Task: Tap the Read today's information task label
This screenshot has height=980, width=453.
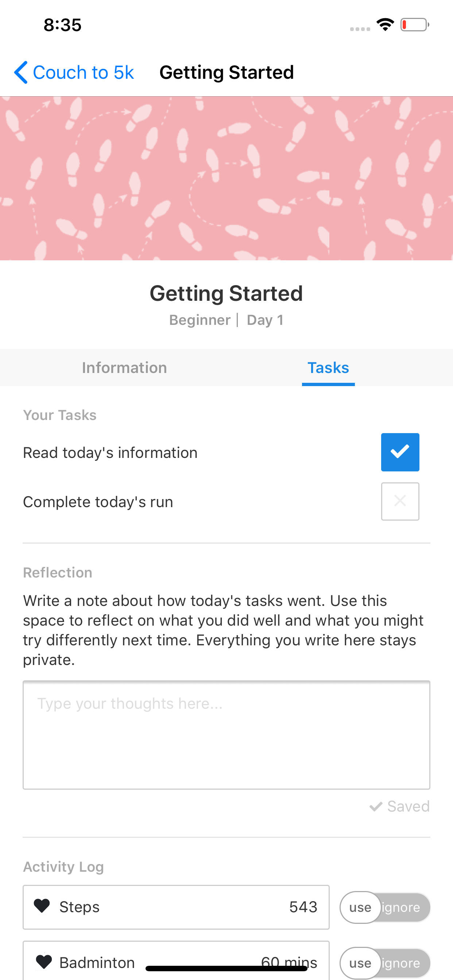Action: 110,453
